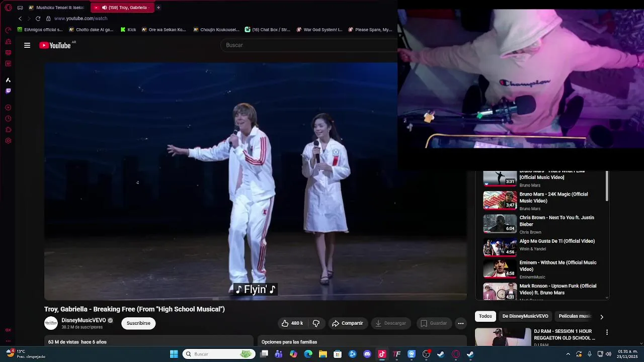The image size is (644, 362).
Task: Open Chris Brown Next To You thumbnail
Action: tap(500, 224)
